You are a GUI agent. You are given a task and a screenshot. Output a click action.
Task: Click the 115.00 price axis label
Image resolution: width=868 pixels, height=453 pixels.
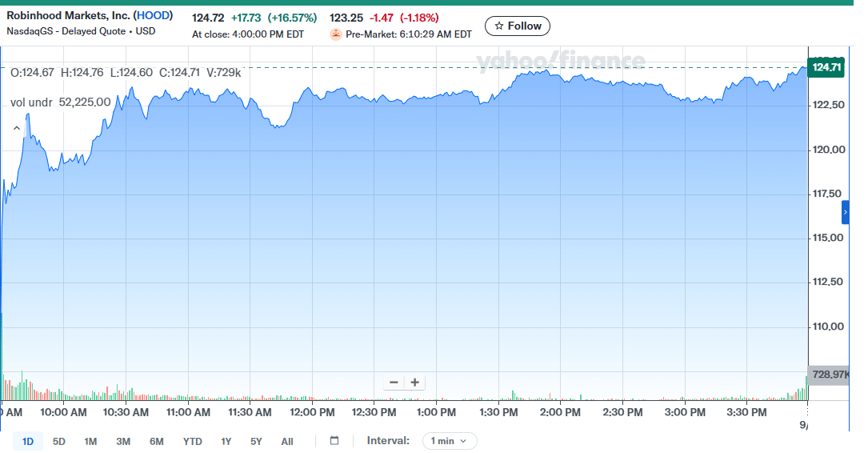828,239
